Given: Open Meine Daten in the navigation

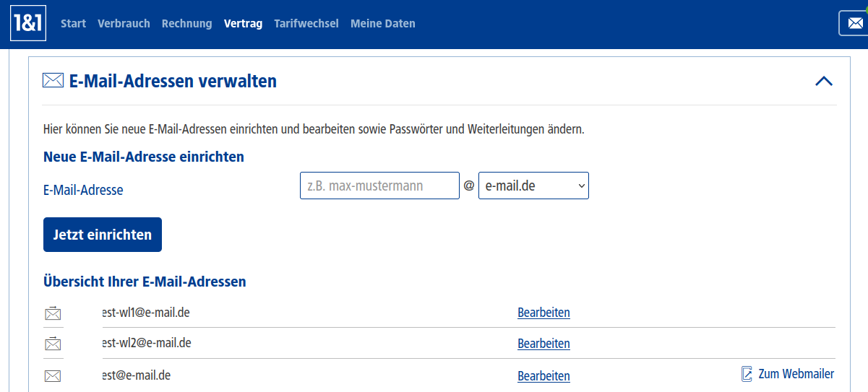Looking at the screenshot, I should click(382, 24).
